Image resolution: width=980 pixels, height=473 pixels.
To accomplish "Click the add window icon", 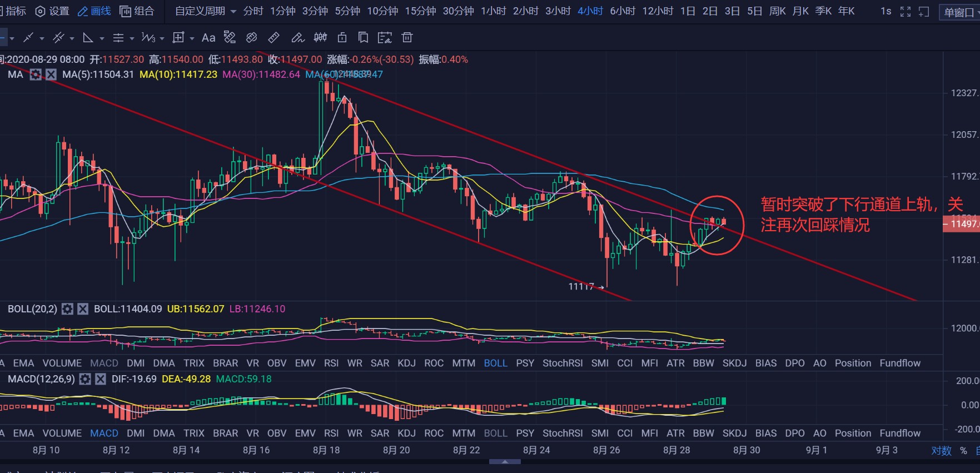I will (924, 12).
